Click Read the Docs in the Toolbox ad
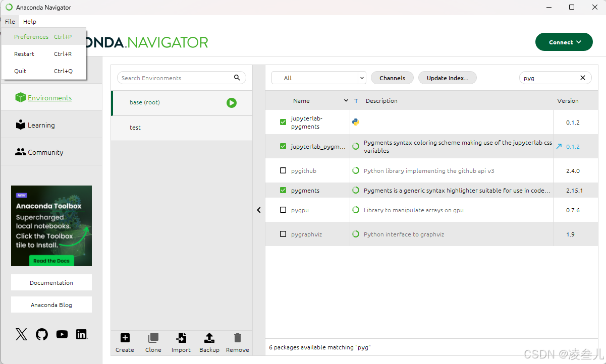 [51, 261]
